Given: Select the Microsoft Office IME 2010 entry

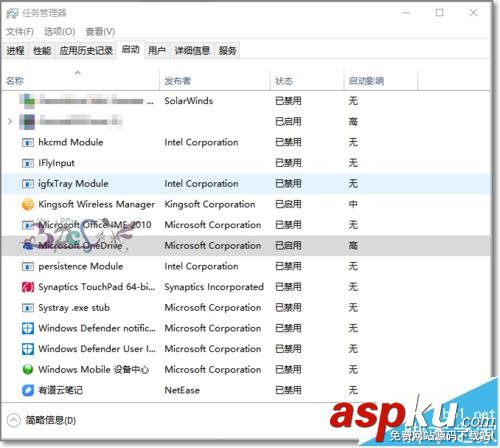Looking at the screenshot, I should coord(246,225).
